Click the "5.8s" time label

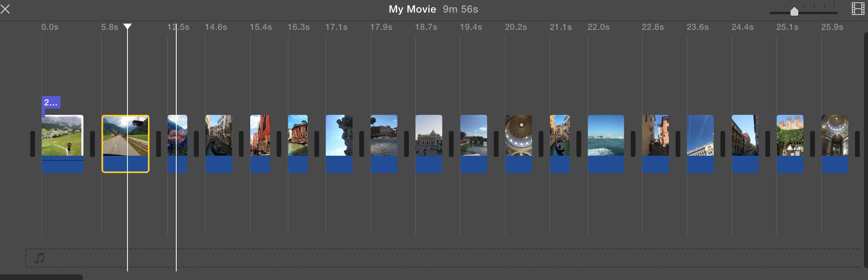click(x=110, y=27)
